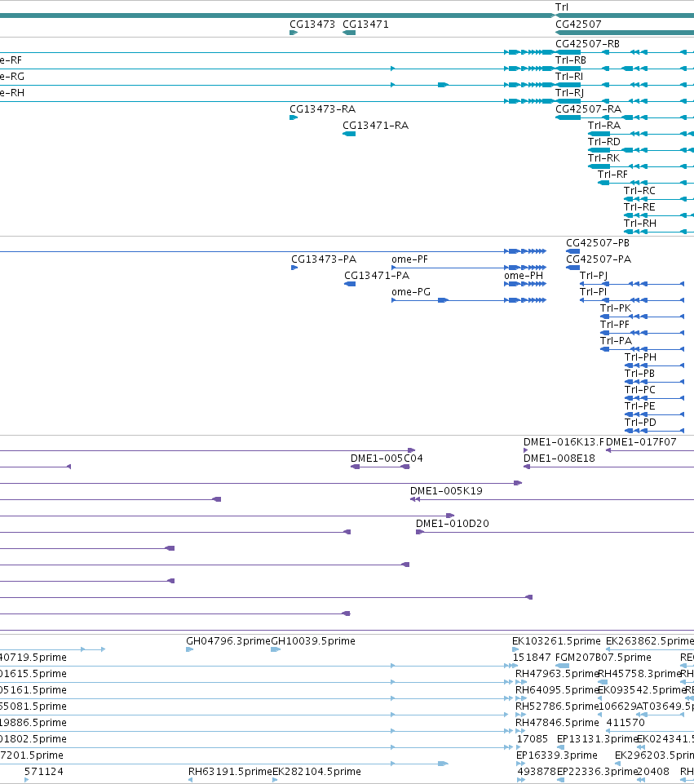
Task: Select EST GH10039.5prime label
Action: tap(313, 641)
